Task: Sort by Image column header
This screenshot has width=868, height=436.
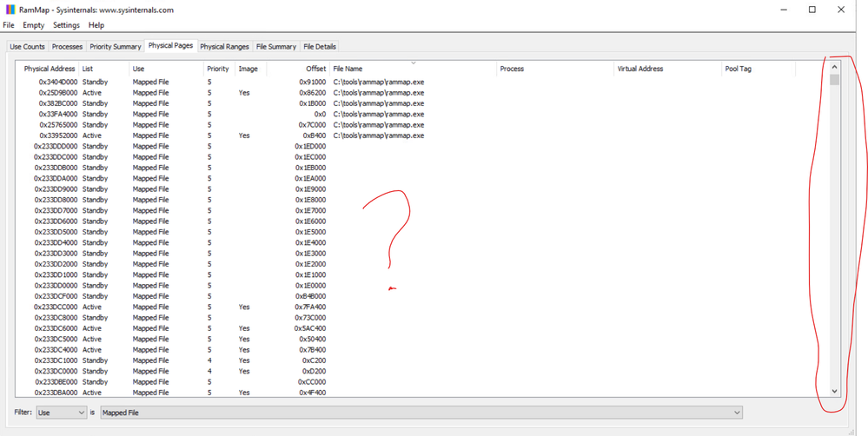Action: tap(250, 69)
